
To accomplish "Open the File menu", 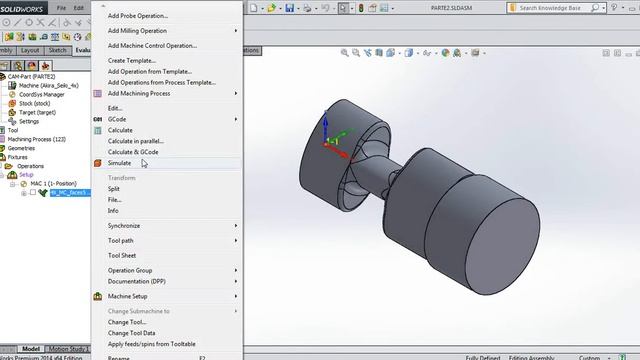I will click(x=61, y=8).
